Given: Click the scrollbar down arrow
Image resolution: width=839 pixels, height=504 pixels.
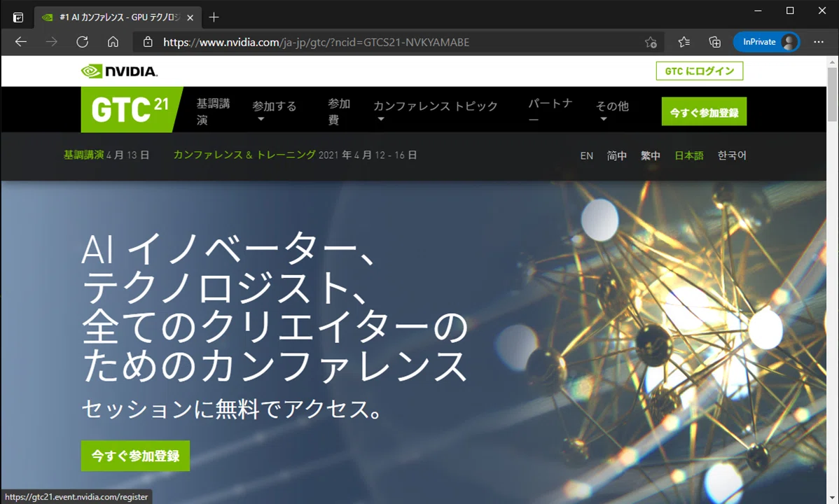Looking at the screenshot, I should pyautogui.click(x=832, y=498).
